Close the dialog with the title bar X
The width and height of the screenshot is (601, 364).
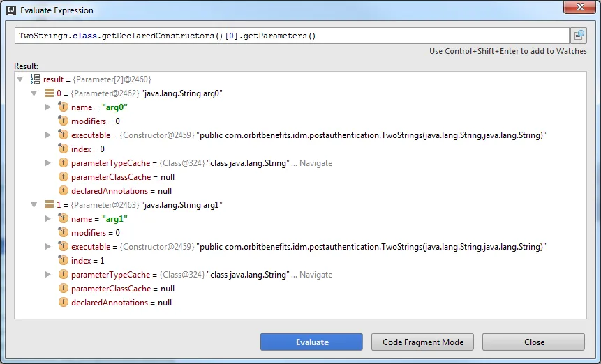[579, 7]
